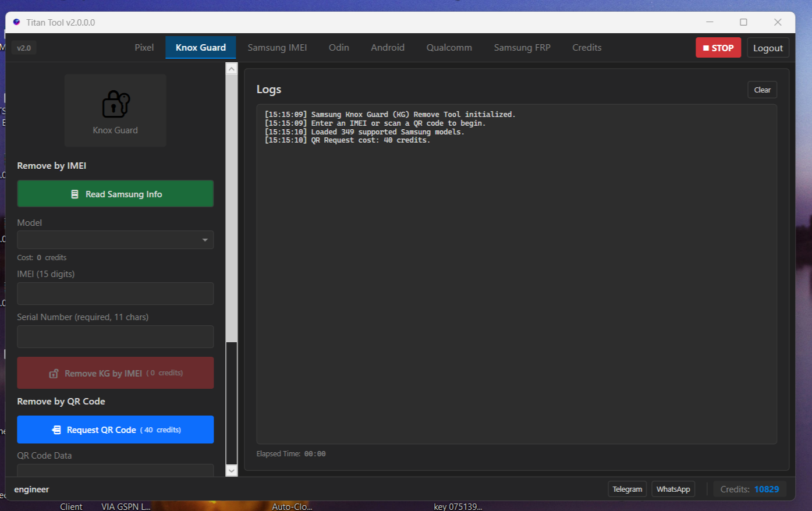
Task: Go to the Qualcomm tab
Action: (x=449, y=48)
